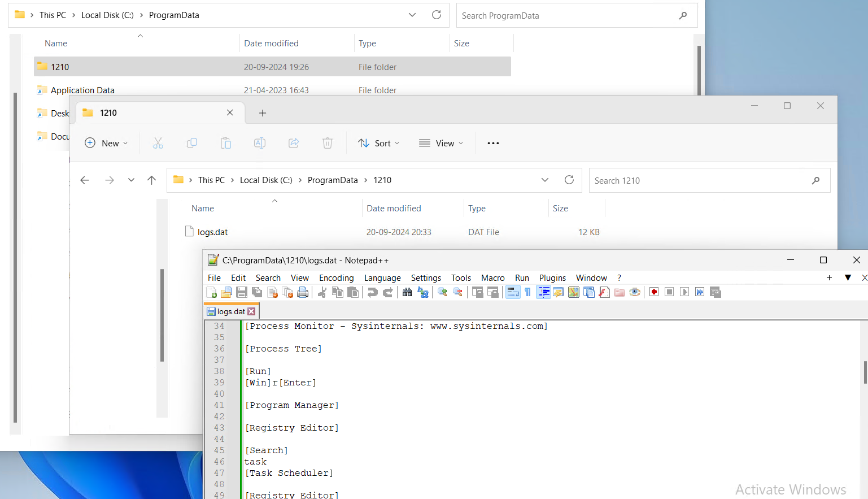
Task: Click the Print icon in Notepad++ toolbar
Action: (x=303, y=292)
